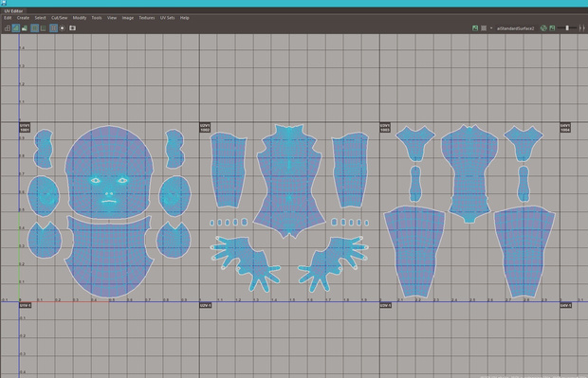The image size is (588, 378).
Task: Click the UV distortion display icon
Action: (25, 28)
